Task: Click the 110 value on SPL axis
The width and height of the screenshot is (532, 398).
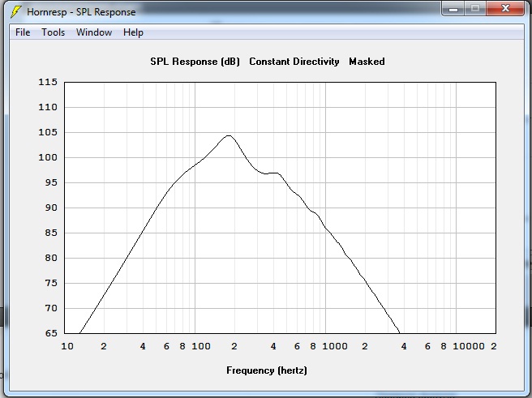Action: [x=48, y=107]
